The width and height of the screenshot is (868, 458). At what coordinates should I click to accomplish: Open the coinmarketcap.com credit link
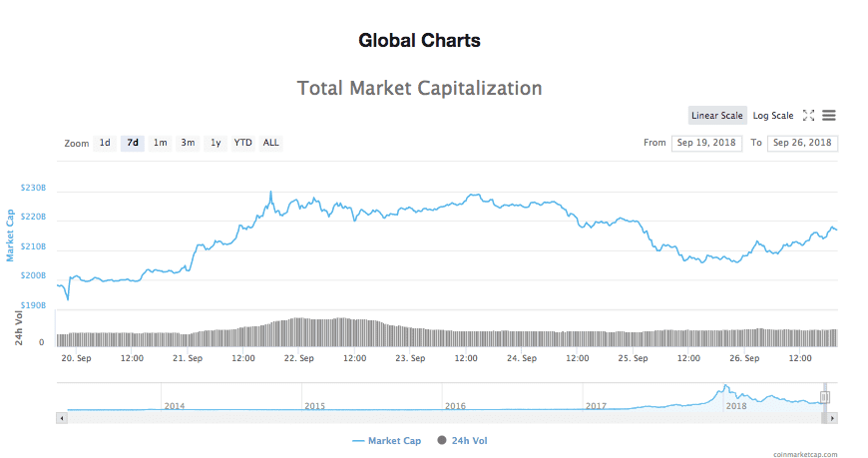click(805, 454)
